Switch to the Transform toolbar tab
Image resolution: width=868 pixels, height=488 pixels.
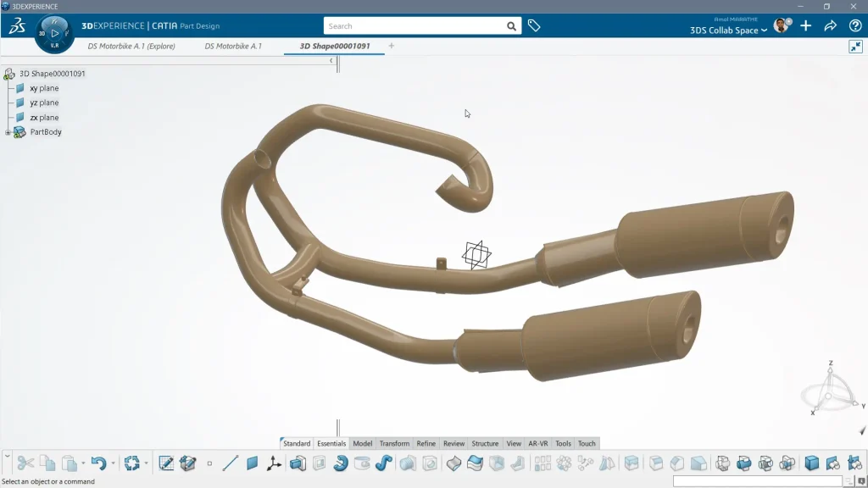tap(394, 443)
